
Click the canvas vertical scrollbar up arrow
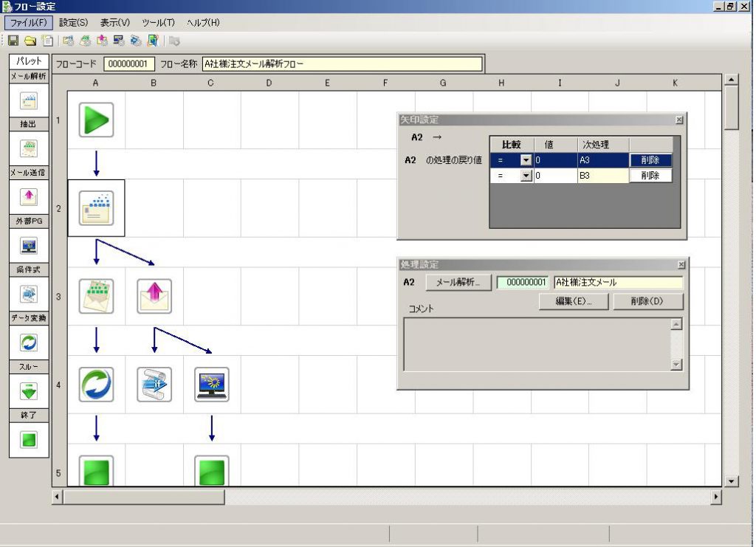732,80
